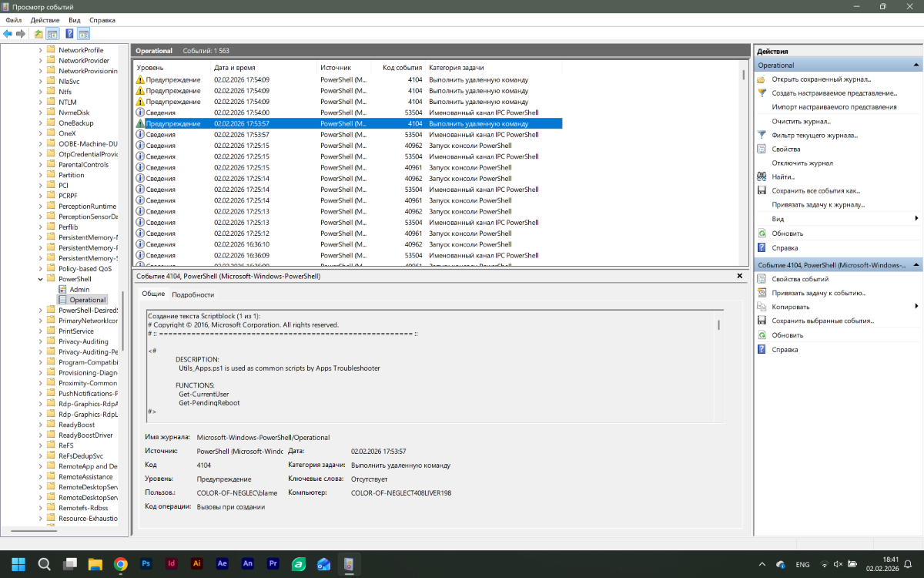Click Очистить журнал action link

(x=801, y=121)
